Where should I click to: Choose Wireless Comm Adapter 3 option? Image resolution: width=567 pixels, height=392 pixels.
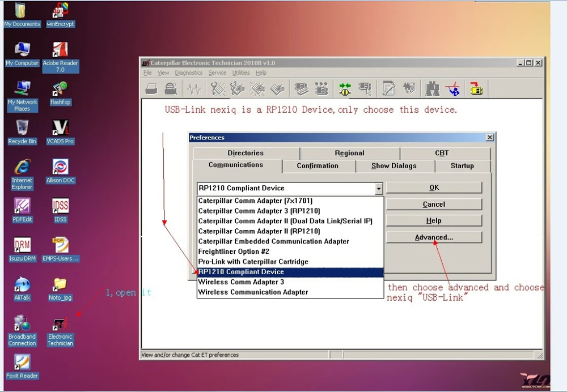tap(290, 282)
